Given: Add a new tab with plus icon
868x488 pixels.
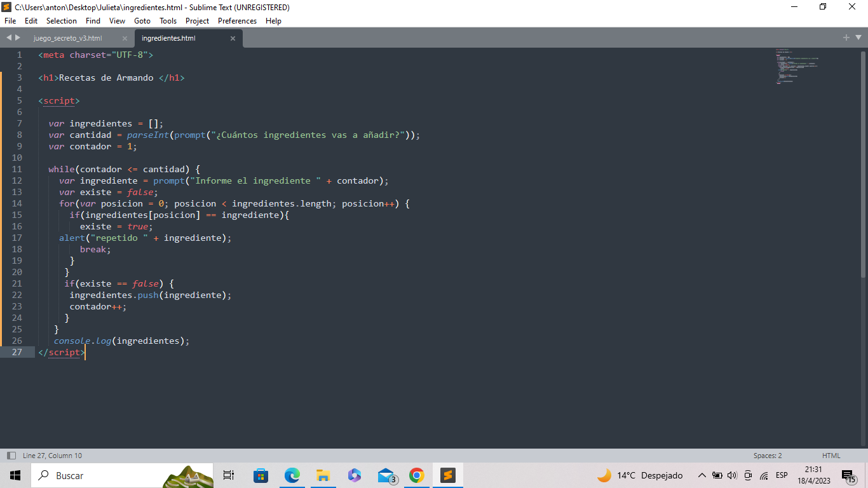Looking at the screenshot, I should (846, 37).
